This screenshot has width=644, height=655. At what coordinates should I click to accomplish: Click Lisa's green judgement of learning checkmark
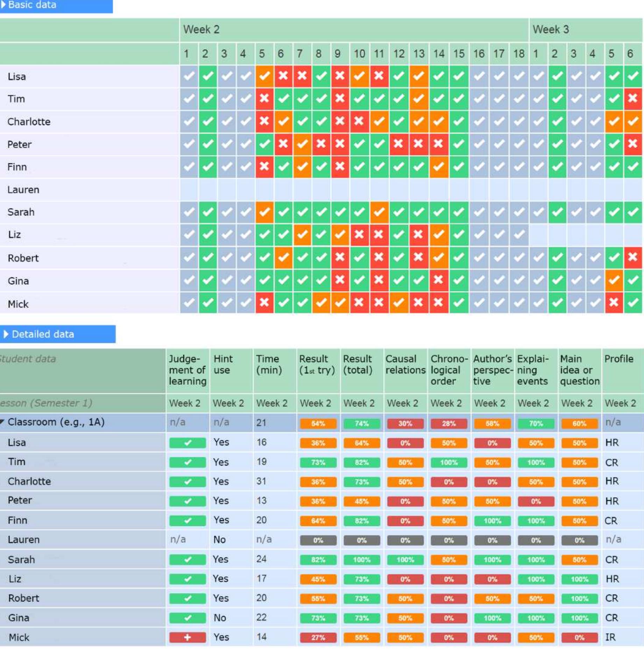tap(187, 443)
